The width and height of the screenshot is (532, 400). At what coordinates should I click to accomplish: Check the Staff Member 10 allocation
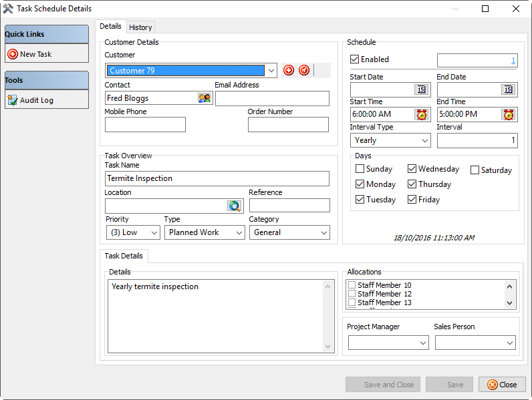point(352,285)
